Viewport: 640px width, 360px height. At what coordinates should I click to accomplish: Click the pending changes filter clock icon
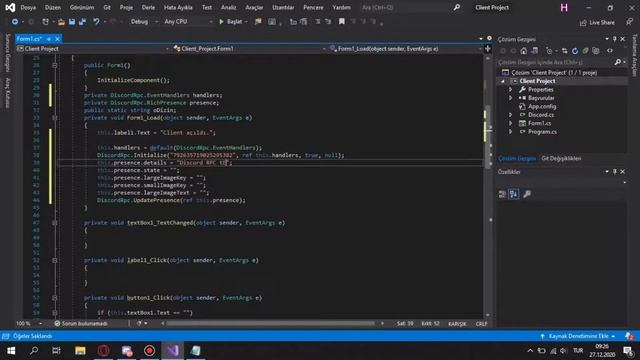pyautogui.click(x=549, y=51)
